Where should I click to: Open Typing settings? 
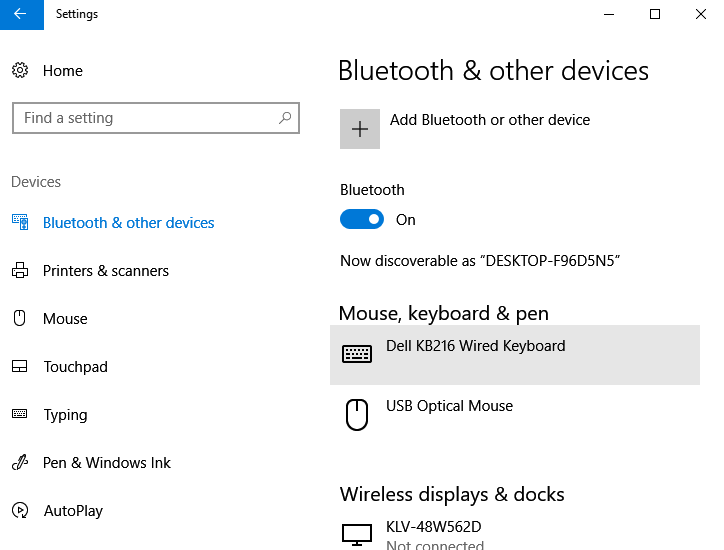click(x=65, y=415)
